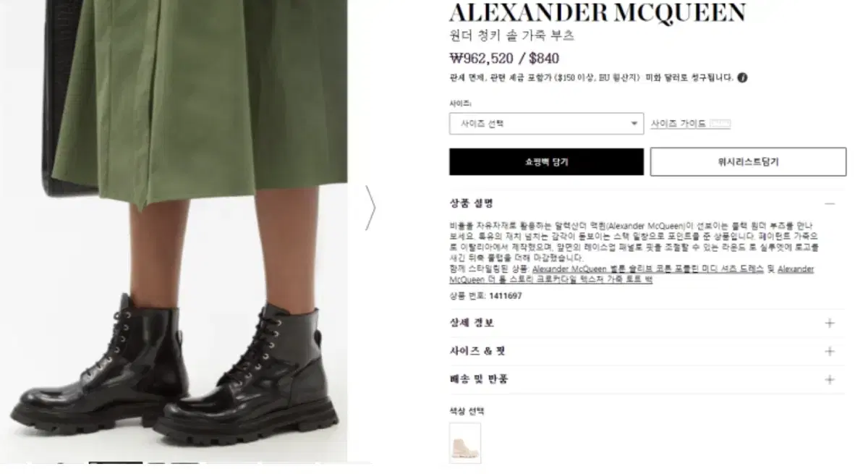Click the next image arrow beside photo
Screen dimensions: 868x474
[x=370, y=208]
